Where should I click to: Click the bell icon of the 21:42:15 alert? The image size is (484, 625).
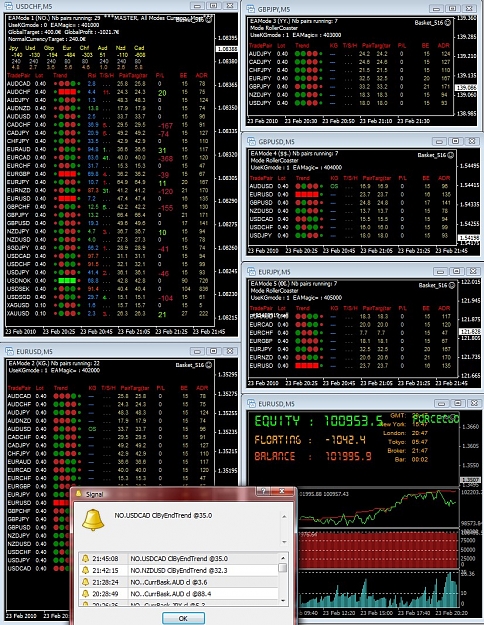85,570
